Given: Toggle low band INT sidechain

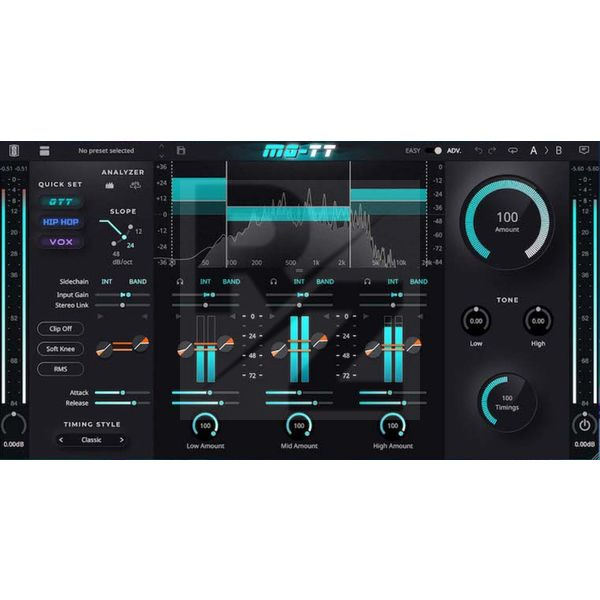Looking at the screenshot, I should (x=205, y=282).
